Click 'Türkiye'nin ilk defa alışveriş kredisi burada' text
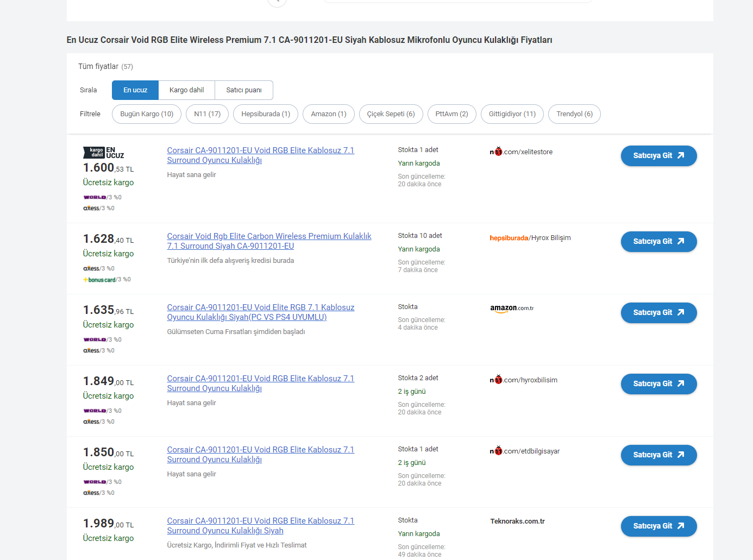The image size is (753, 560). click(230, 261)
